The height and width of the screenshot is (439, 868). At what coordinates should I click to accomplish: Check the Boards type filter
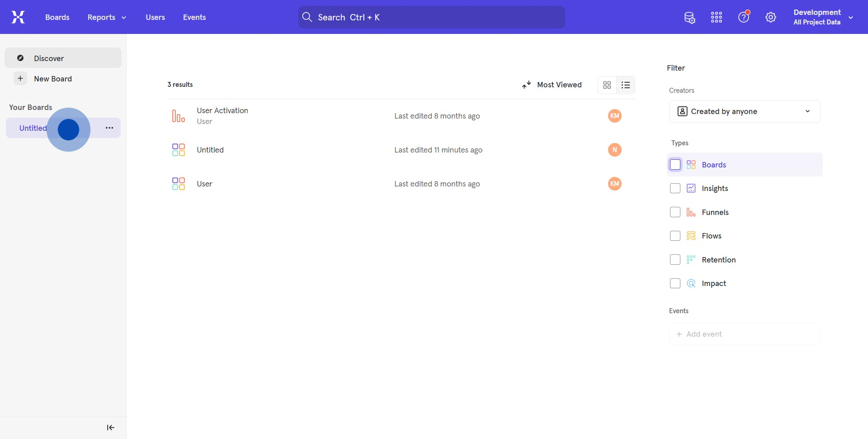pyautogui.click(x=675, y=165)
